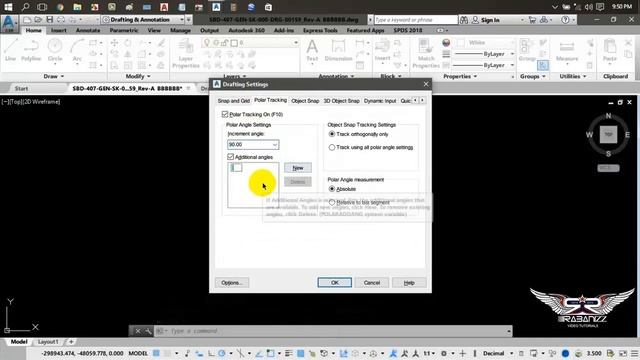This screenshot has height=360, width=640.
Task: Expand the Draw panel
Action: tap(53, 76)
